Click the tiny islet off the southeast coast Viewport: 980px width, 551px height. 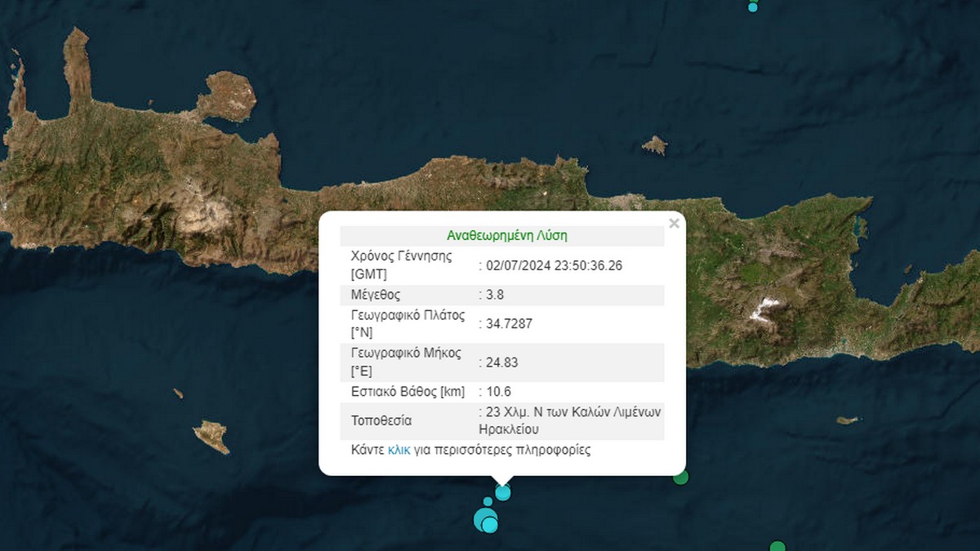848,420
